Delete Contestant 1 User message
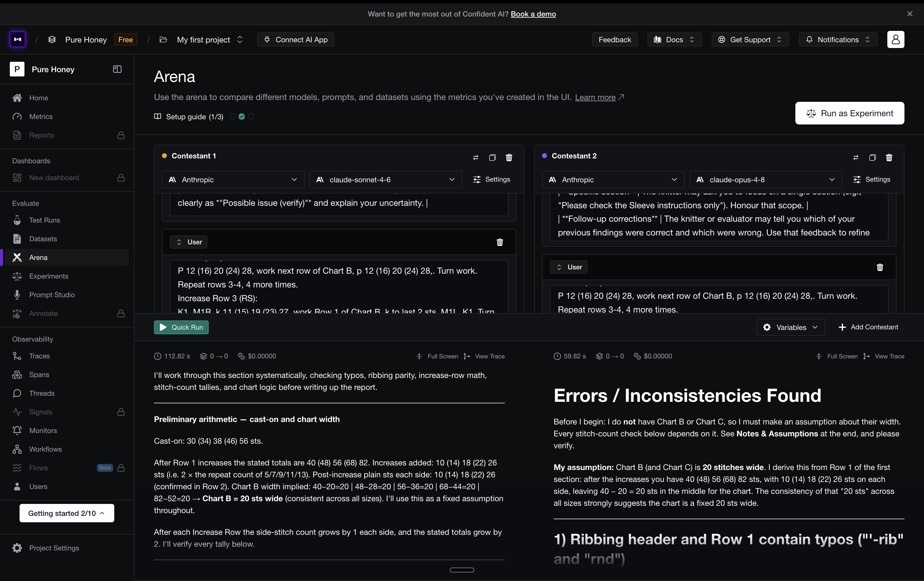The image size is (924, 581). coord(500,242)
